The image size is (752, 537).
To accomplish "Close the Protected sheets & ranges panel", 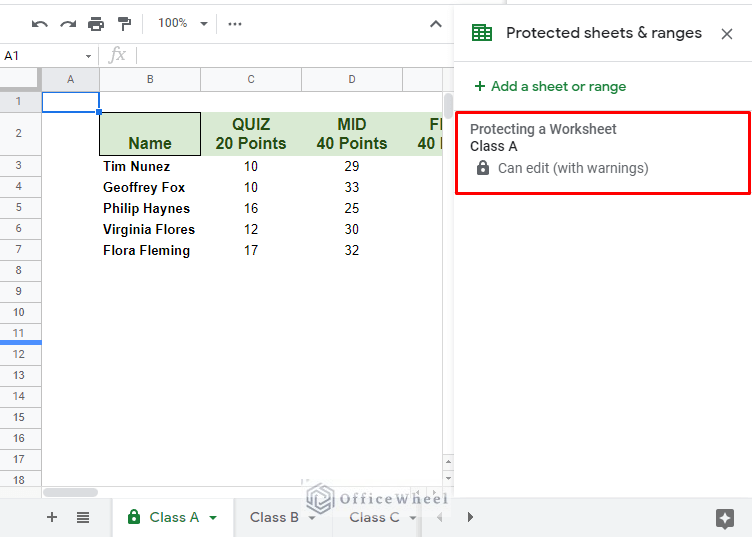I will click(727, 34).
